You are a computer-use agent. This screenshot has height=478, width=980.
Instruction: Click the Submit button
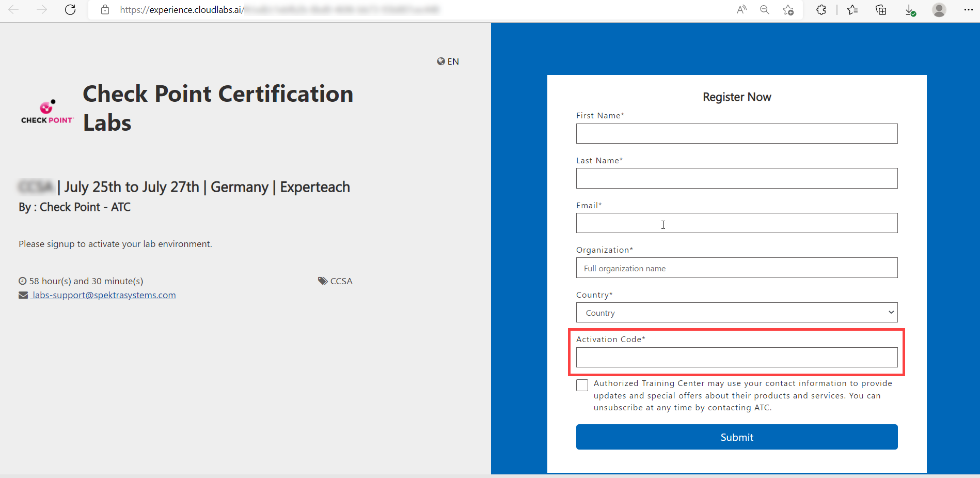click(737, 437)
